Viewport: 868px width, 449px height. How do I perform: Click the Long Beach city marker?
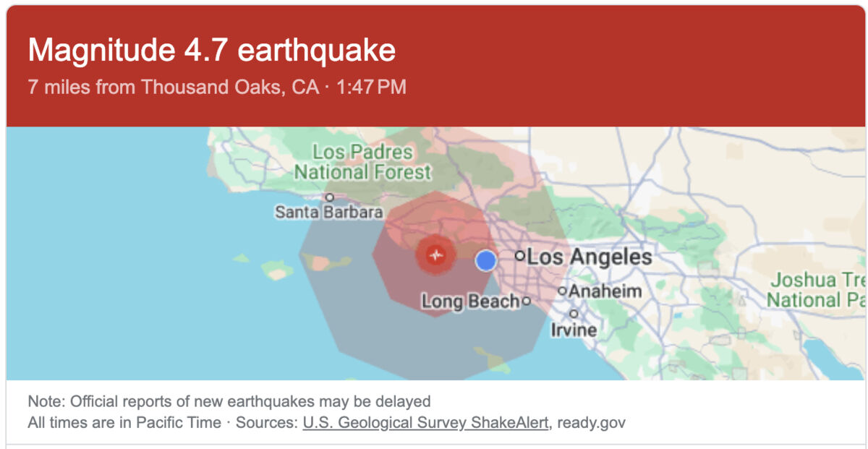click(527, 301)
